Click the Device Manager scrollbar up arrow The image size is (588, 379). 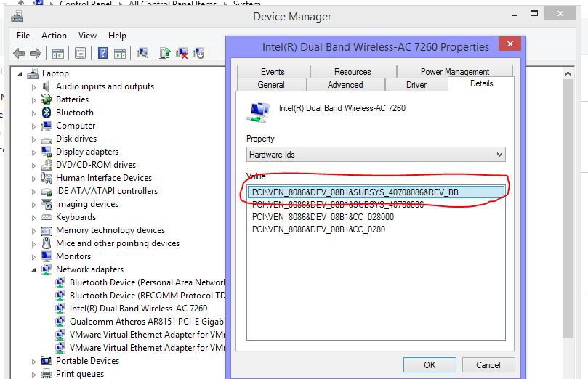[x=568, y=73]
